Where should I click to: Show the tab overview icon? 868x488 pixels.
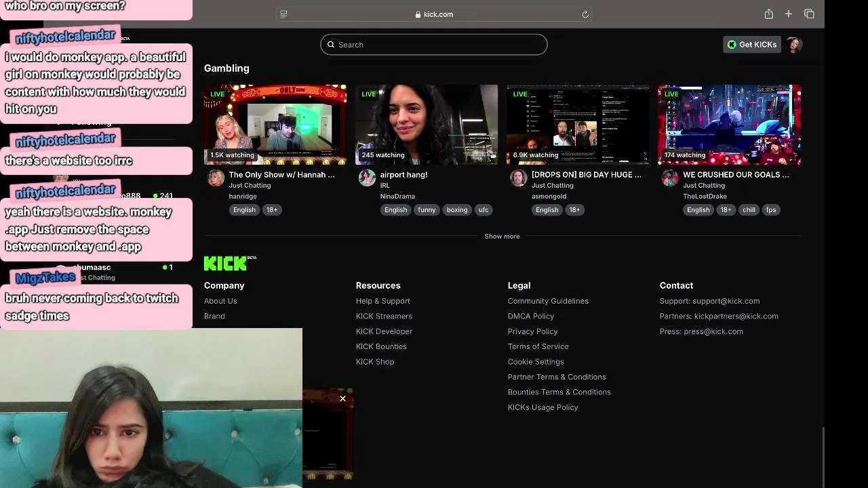[809, 14]
